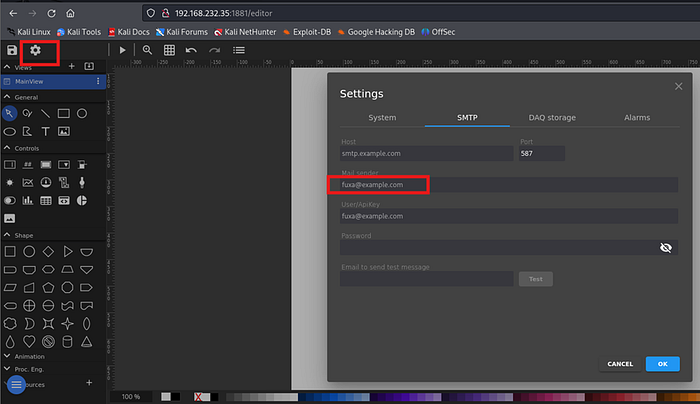The width and height of the screenshot is (700, 404).
Task: Close the Settings dialog
Action: click(x=679, y=86)
